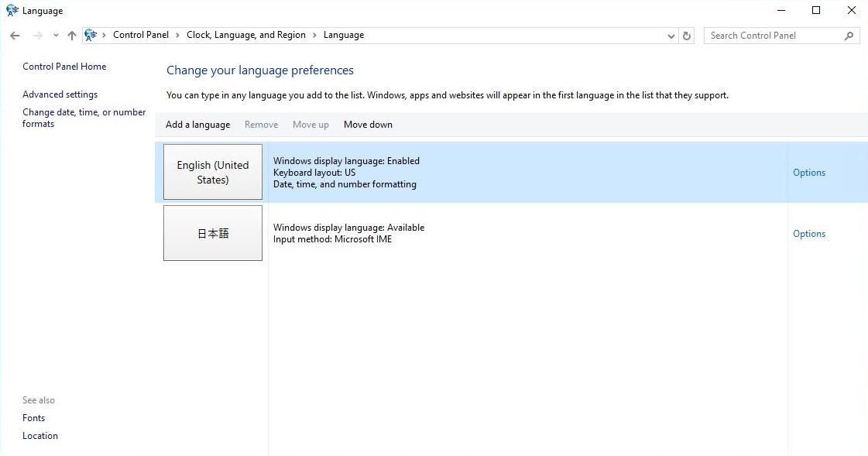Minimize the Language window
The image size is (868, 456).
click(x=781, y=11)
